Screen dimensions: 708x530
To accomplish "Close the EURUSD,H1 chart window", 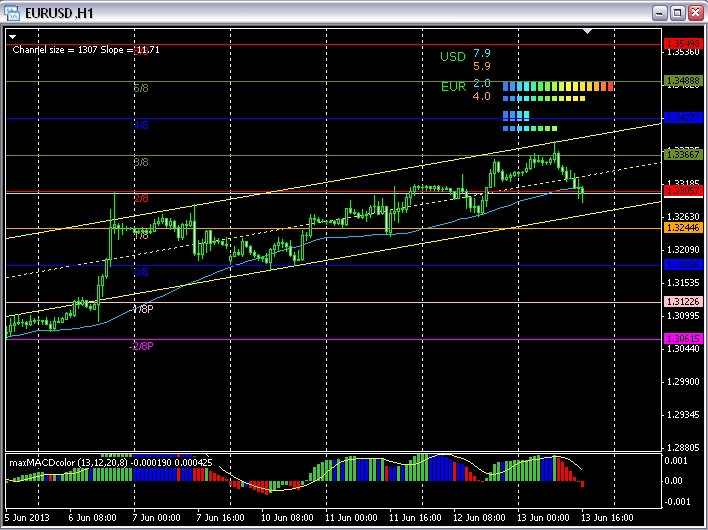I will pos(696,13).
